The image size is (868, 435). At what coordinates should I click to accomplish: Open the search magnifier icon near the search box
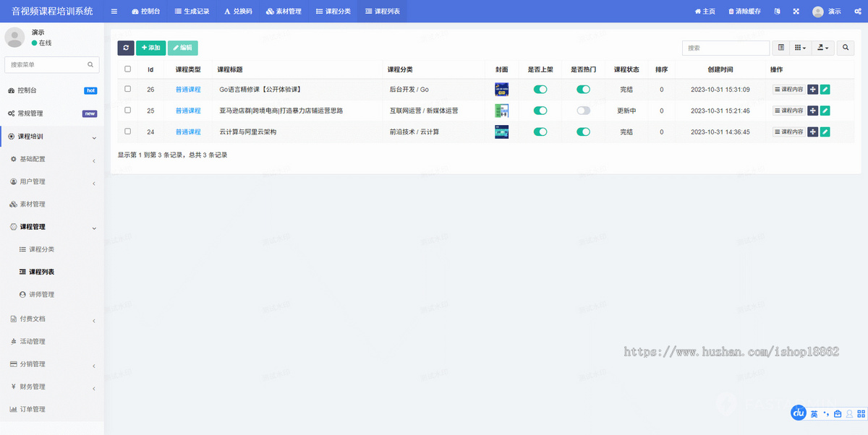click(845, 48)
